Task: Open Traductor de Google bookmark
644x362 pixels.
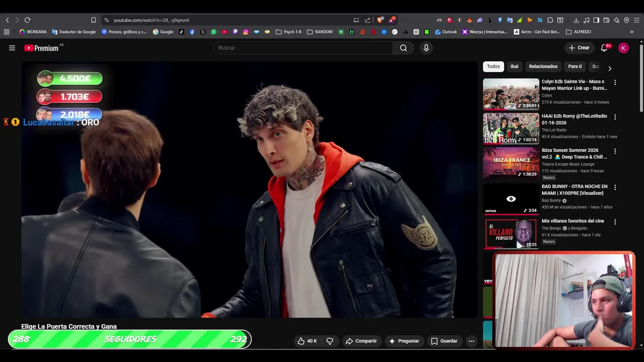Action: [x=74, y=32]
